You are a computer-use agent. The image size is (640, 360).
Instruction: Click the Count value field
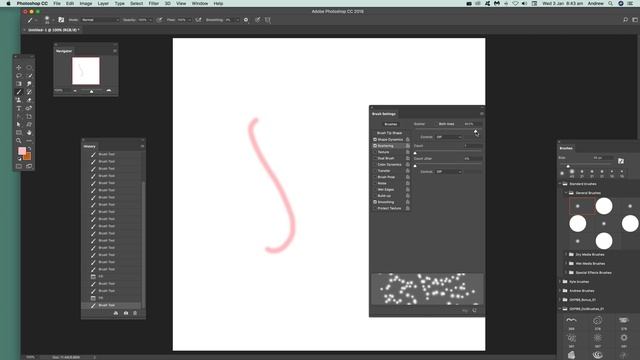(473, 146)
